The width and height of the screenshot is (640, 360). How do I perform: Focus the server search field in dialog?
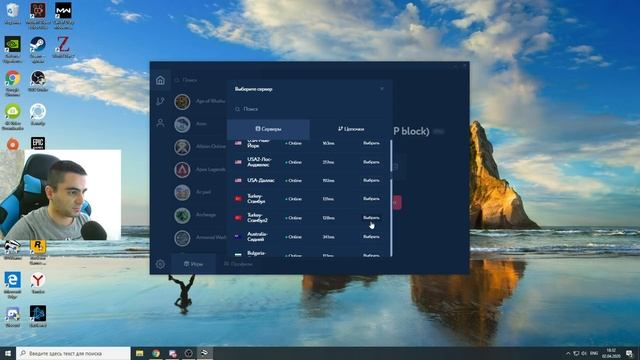tap(309, 109)
